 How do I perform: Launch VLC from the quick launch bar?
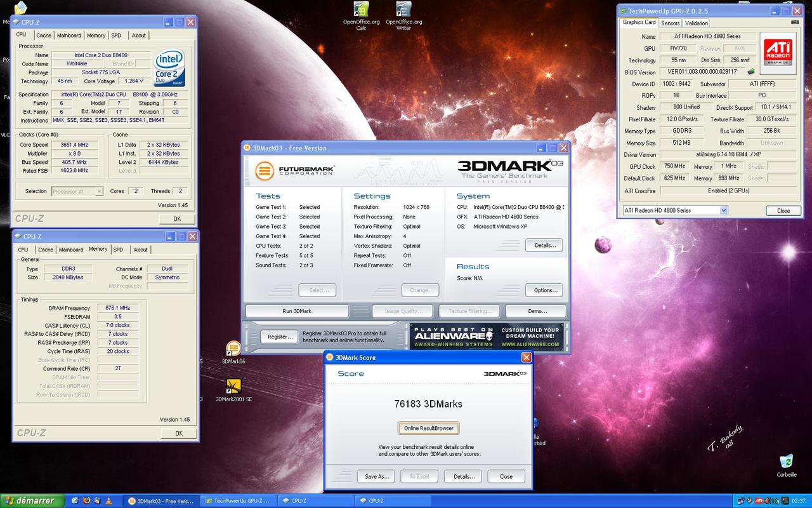point(108,500)
